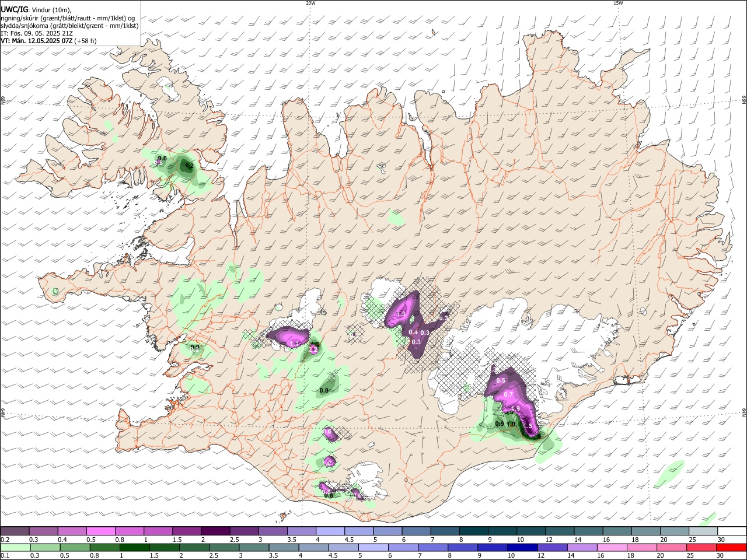Select the 0.2 snow swatch in the upper legend row
The width and height of the screenshot is (747, 560).
[15, 531]
